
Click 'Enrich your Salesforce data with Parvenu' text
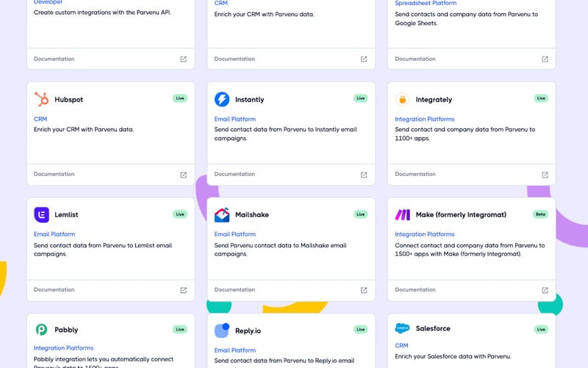tap(453, 356)
